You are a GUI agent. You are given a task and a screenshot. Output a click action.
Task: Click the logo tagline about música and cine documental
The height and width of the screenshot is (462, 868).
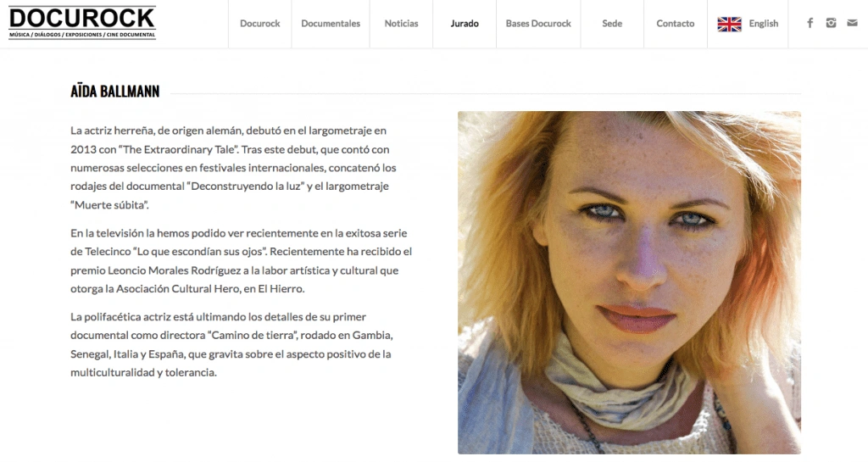point(82,35)
